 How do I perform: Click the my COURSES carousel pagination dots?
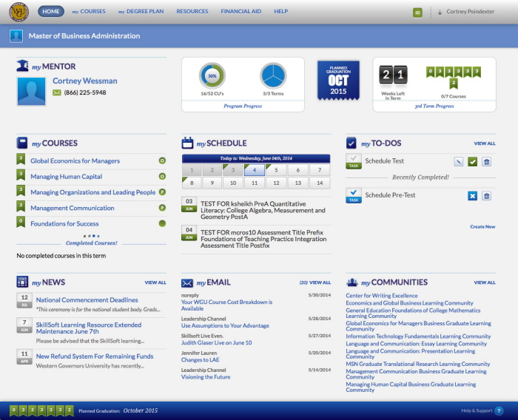tap(90, 236)
